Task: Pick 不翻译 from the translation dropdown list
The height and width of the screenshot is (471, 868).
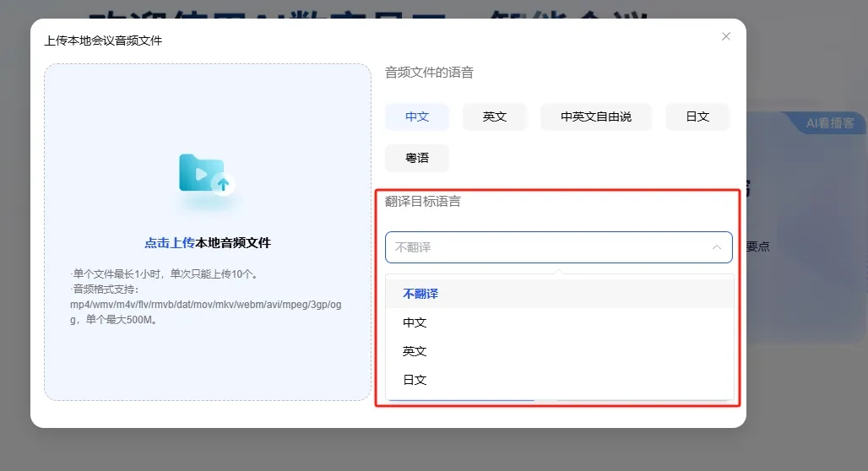Action: point(420,294)
